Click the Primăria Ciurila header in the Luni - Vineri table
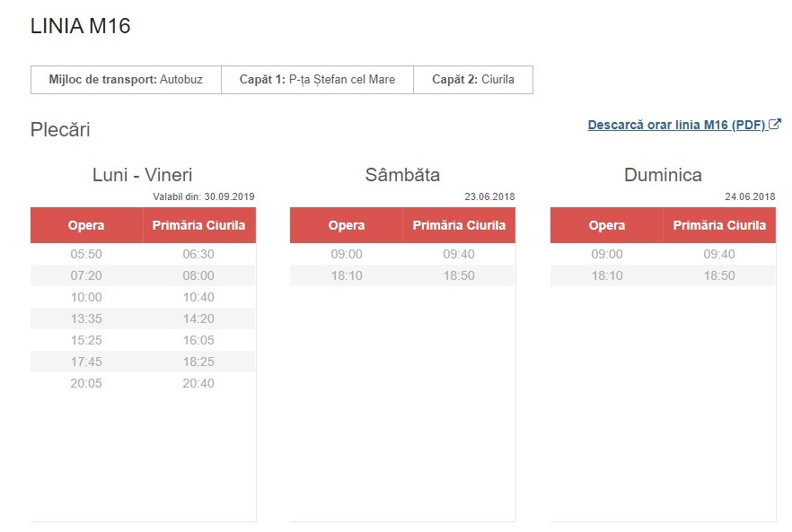 click(198, 225)
